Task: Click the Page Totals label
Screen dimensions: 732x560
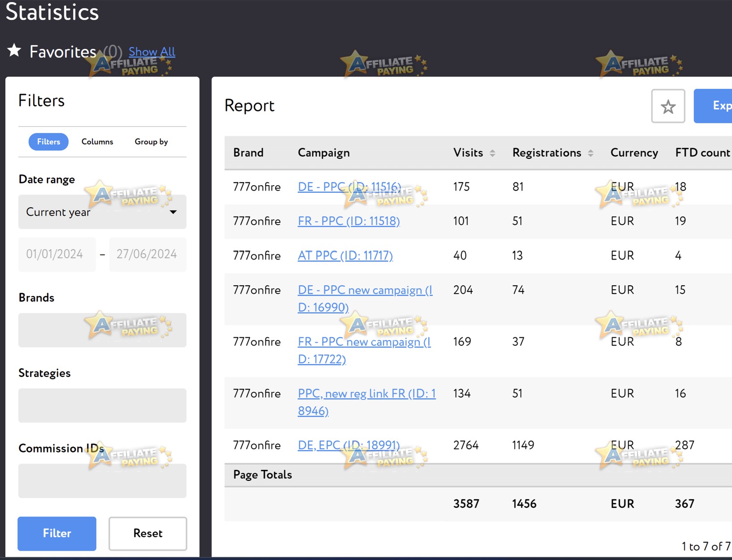Action: [263, 475]
